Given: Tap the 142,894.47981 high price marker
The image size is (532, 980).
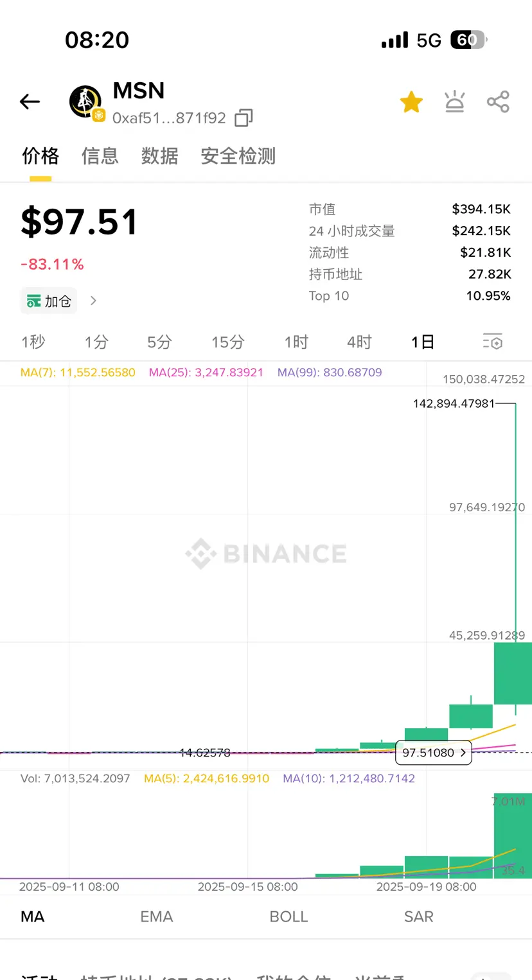Looking at the screenshot, I should tap(455, 403).
